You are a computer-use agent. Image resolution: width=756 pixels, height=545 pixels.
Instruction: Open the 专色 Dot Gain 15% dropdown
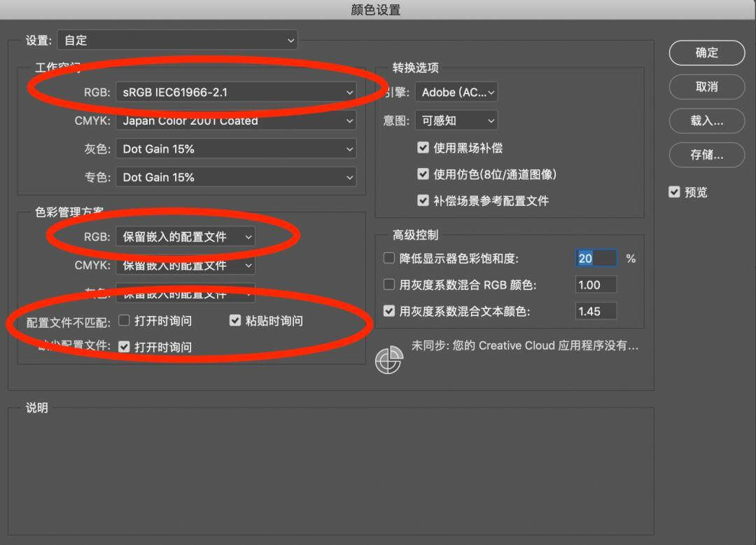click(x=236, y=177)
